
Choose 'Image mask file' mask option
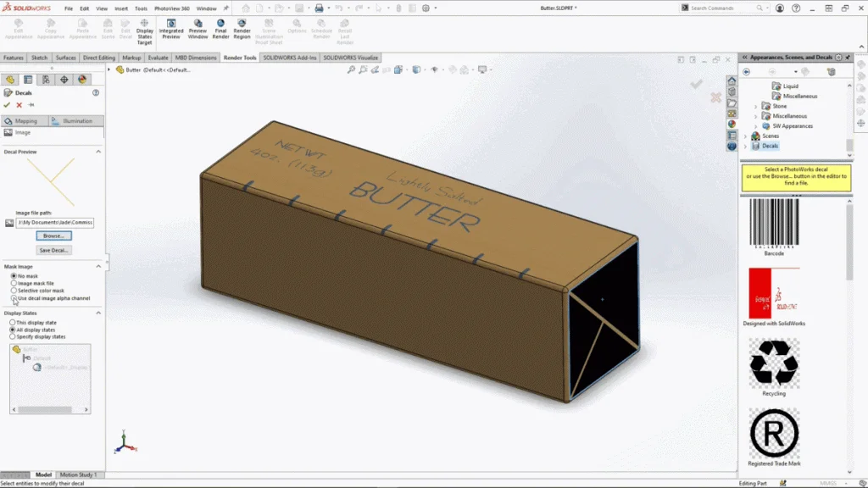pyautogui.click(x=14, y=283)
